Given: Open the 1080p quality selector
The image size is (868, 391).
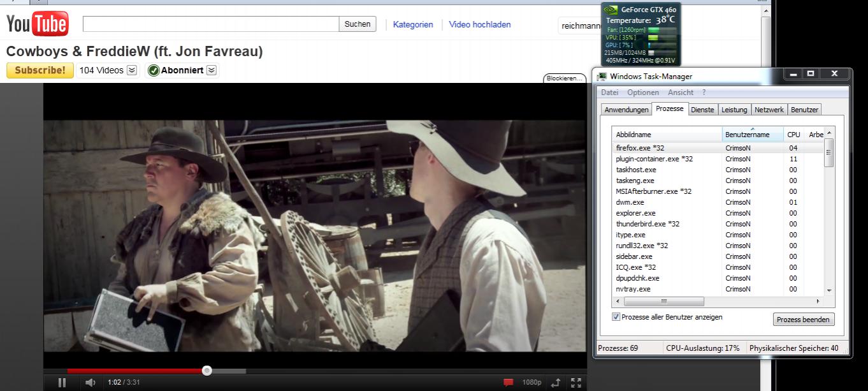Looking at the screenshot, I should point(532,383).
